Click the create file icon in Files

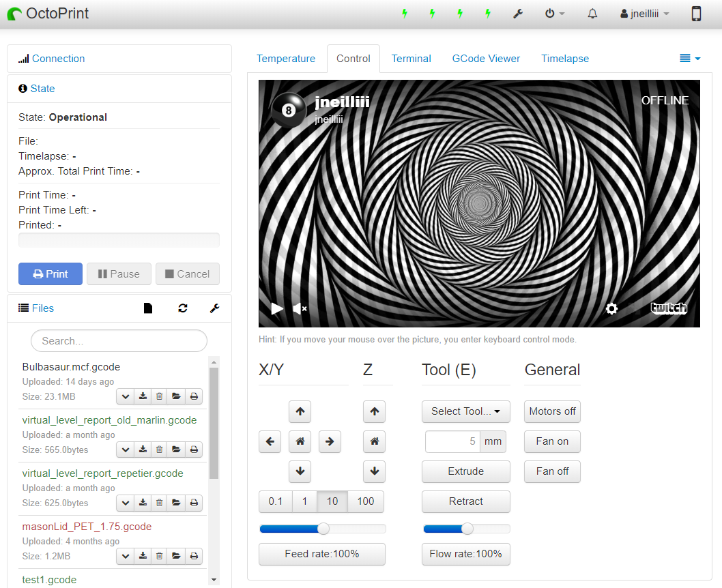point(148,308)
